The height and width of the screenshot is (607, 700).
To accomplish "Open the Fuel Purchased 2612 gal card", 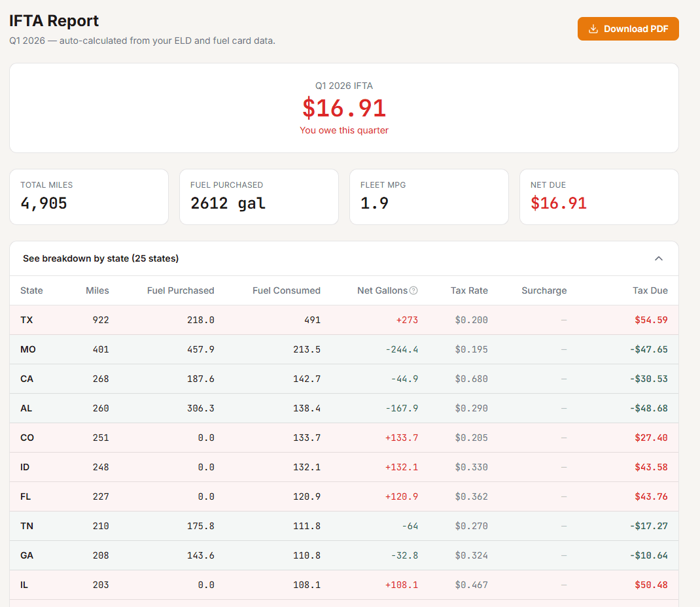I will pos(259,197).
